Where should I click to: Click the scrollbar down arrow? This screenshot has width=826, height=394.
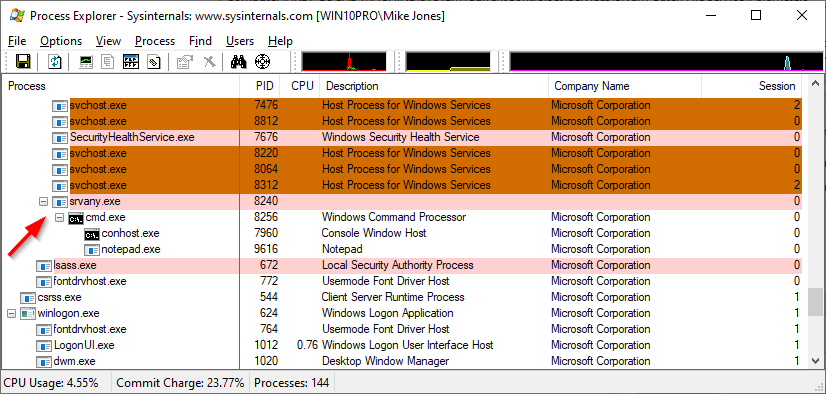[x=814, y=360]
